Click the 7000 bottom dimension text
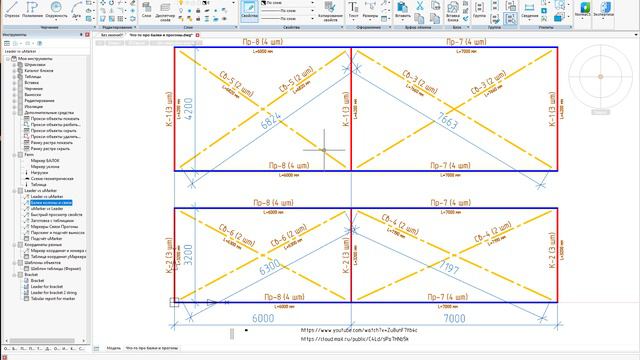Screen dimensions: 640x360 [x=454, y=318]
